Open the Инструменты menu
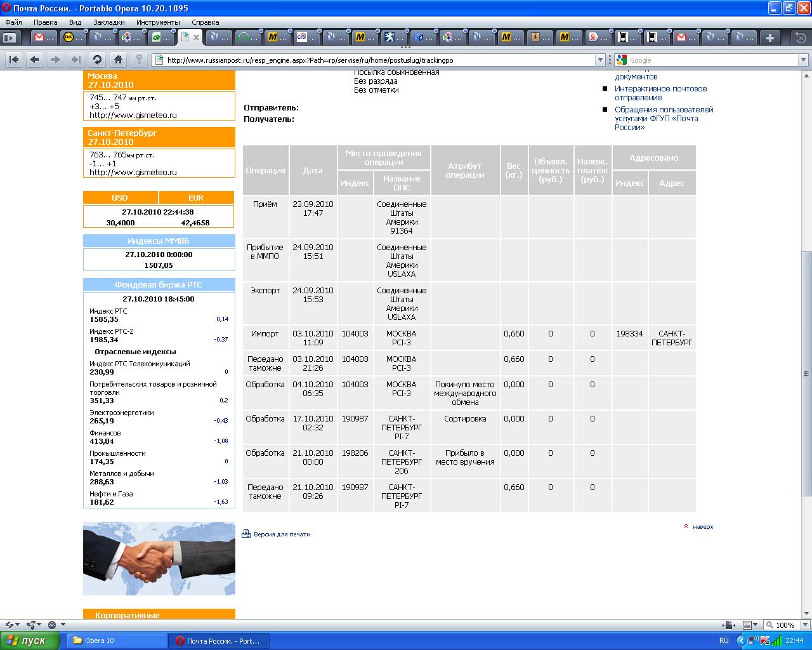 [x=158, y=22]
